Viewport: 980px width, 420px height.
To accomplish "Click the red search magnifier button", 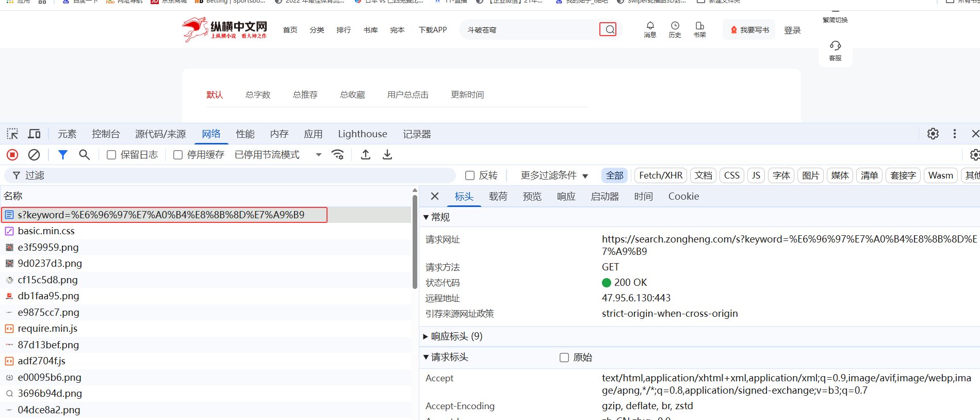I will tap(608, 29).
